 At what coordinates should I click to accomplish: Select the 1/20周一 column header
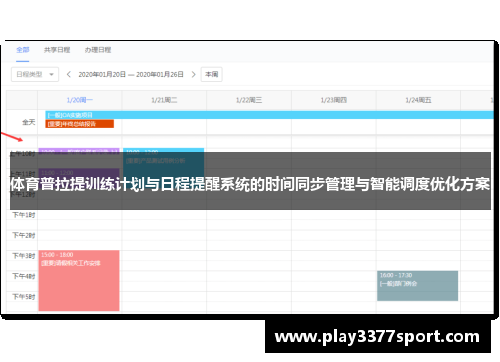point(80,100)
